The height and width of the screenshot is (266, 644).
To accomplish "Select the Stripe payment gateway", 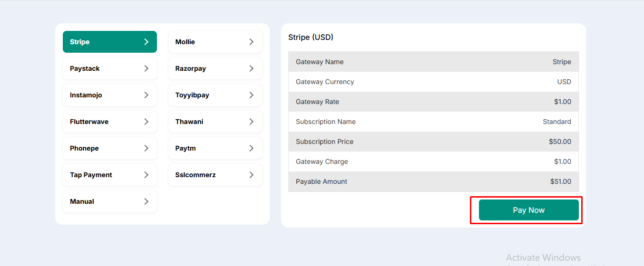I will tap(109, 42).
